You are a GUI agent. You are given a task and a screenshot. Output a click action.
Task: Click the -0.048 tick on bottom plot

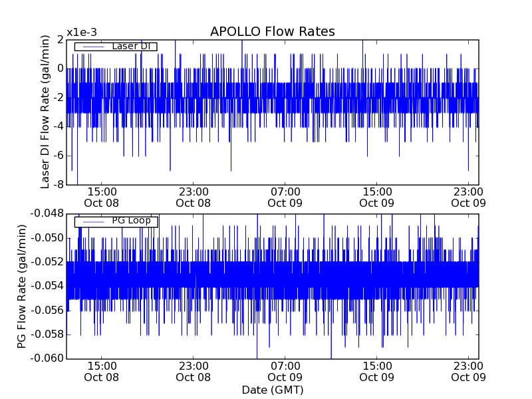(x=47, y=213)
